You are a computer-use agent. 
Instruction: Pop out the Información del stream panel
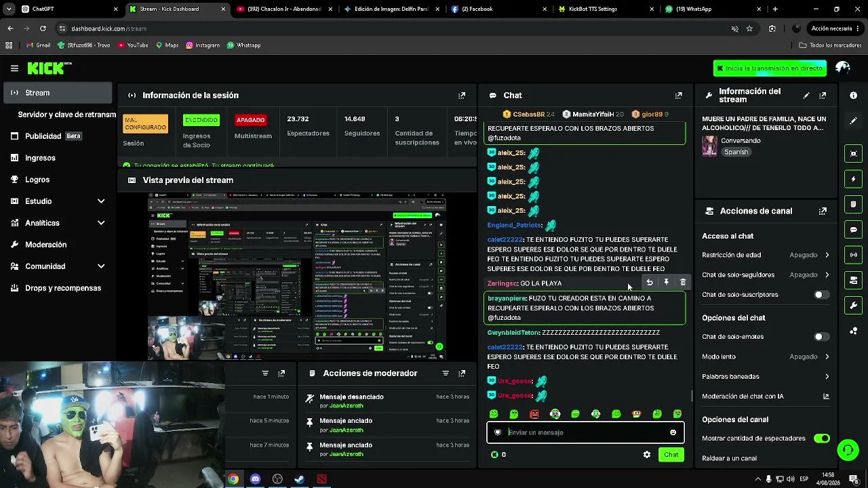(823, 96)
